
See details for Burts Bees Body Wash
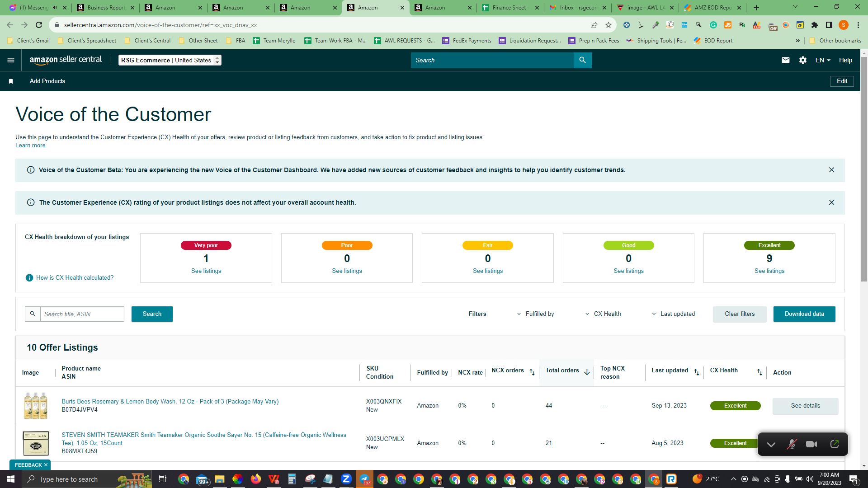805,406
